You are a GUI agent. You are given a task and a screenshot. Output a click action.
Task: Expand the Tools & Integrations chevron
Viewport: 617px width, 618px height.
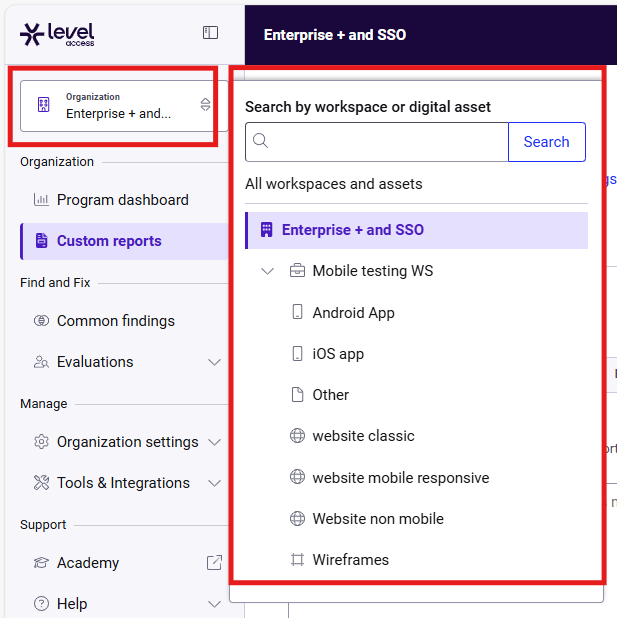pyautogui.click(x=214, y=483)
